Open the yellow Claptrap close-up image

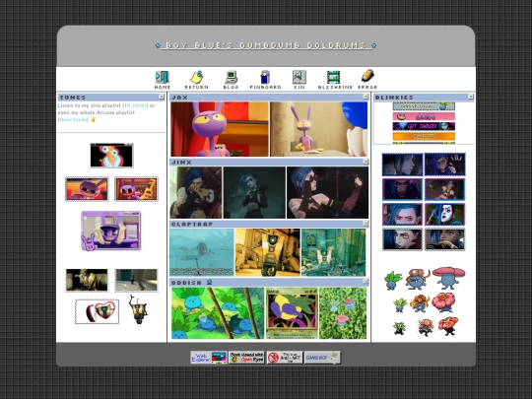coord(268,252)
